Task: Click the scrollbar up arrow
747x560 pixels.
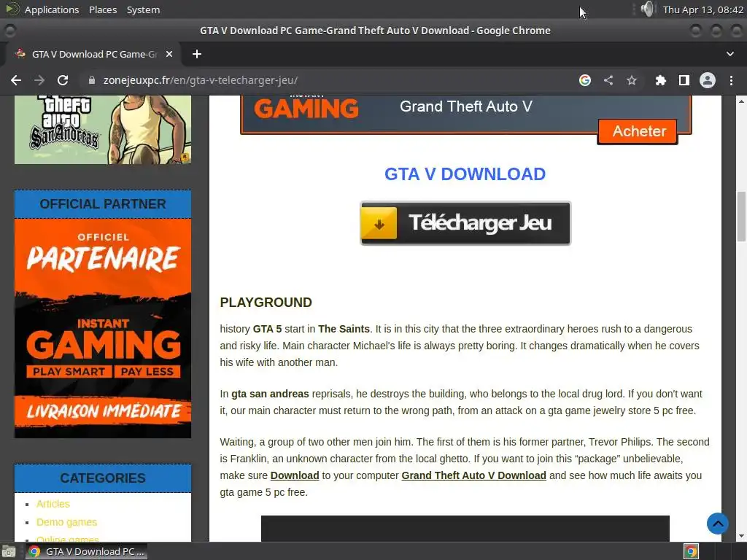Action: (x=741, y=101)
